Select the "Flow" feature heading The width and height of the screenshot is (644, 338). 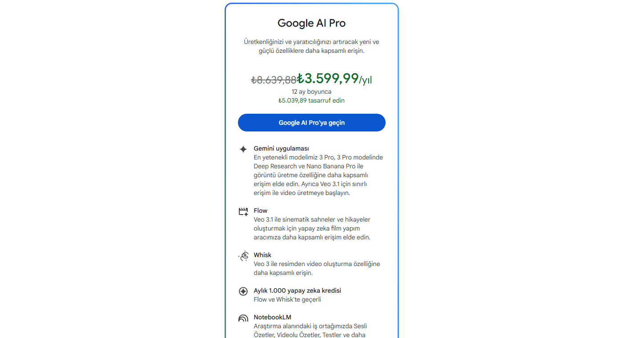[x=261, y=211]
